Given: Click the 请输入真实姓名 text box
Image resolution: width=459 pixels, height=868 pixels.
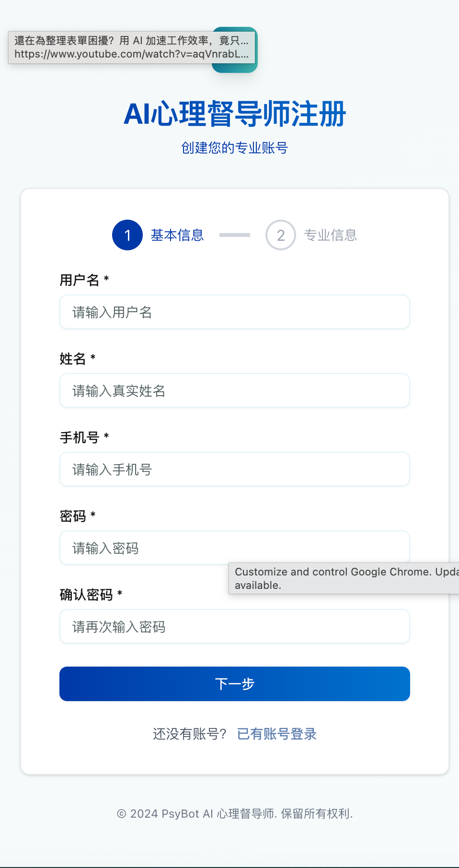Looking at the screenshot, I should pos(234,390).
